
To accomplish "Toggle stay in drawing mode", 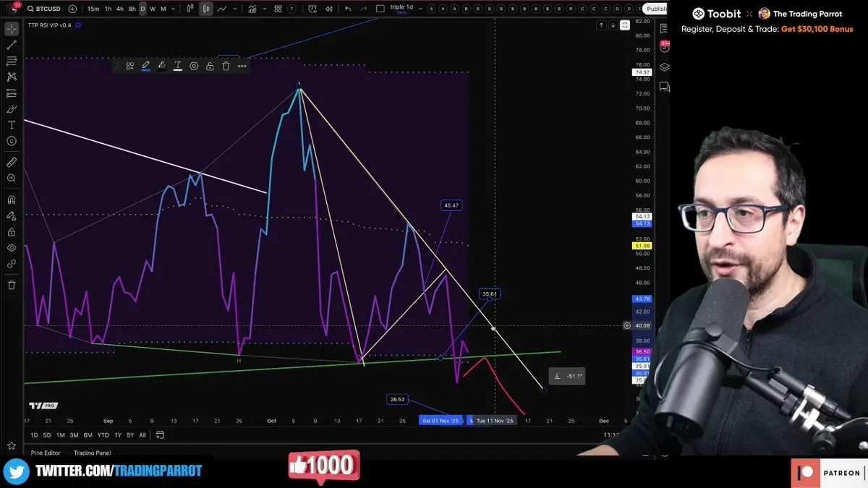I will coord(12,215).
